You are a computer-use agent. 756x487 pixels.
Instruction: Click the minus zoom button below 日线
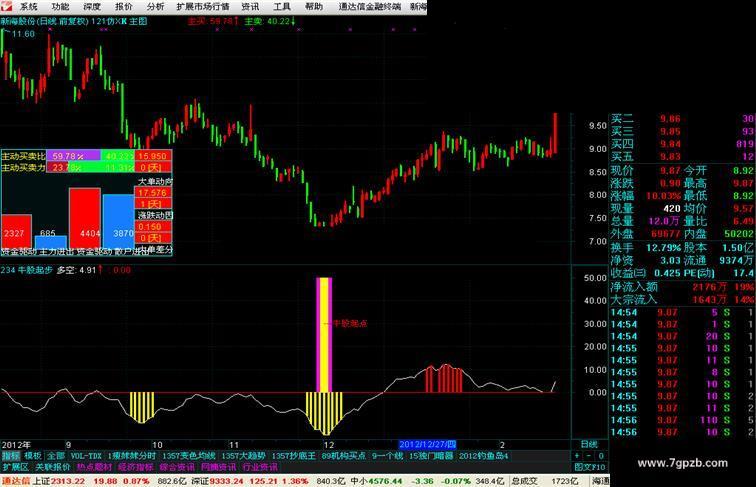[x=589, y=456]
